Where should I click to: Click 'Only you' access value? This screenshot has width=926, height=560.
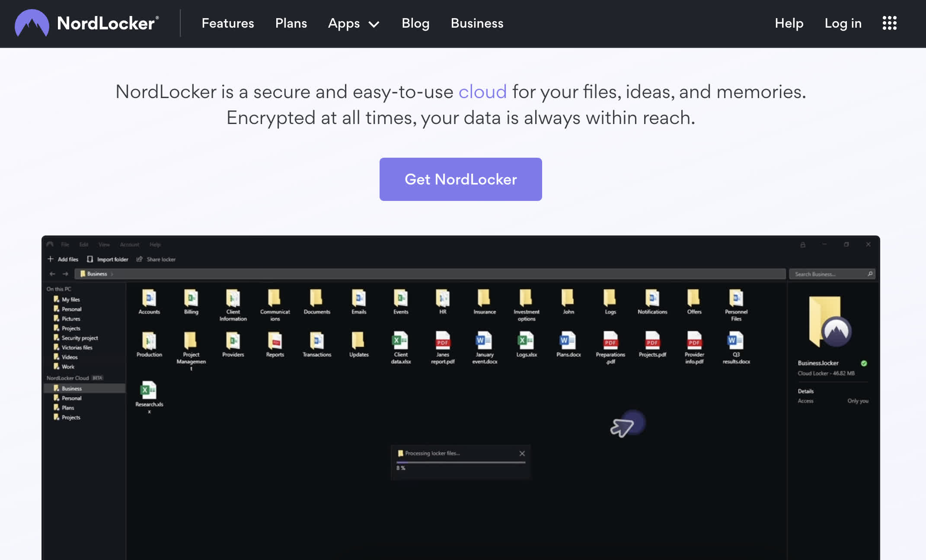pyautogui.click(x=858, y=401)
